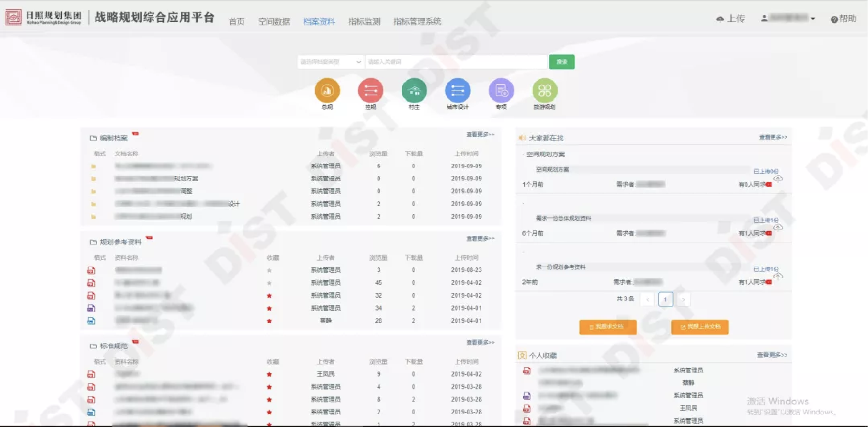The image size is (868, 427).
Task: Star the reference document uploaded 2019-08-23
Action: [x=269, y=270]
